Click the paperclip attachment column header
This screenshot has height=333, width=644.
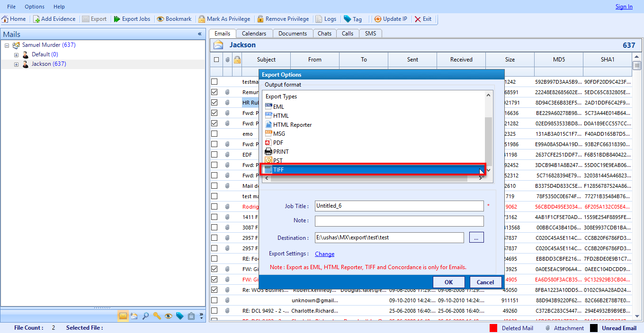227,60
